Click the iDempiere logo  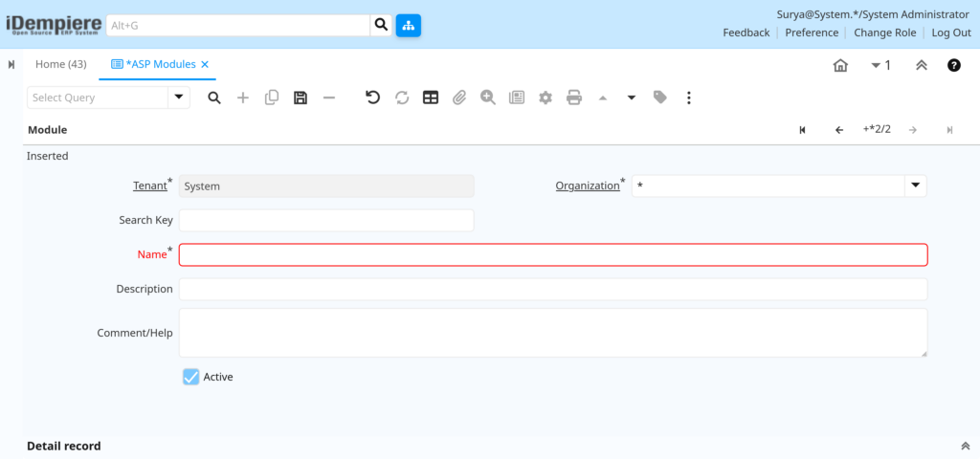click(54, 25)
